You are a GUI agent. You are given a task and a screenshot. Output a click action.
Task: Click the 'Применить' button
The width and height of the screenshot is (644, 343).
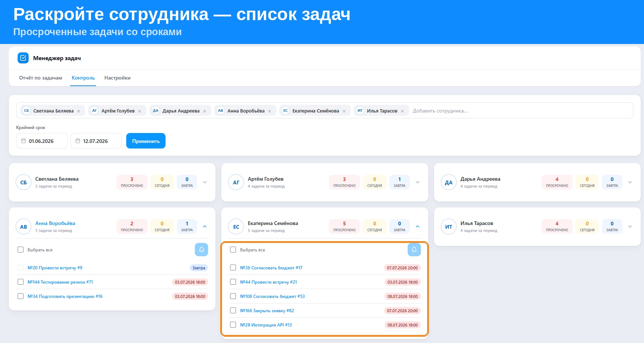(146, 141)
